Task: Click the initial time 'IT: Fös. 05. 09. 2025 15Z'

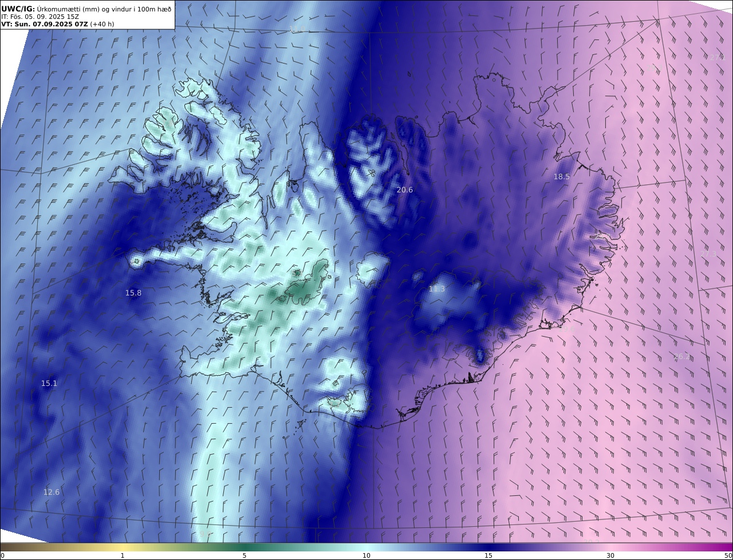Action: click(40, 17)
